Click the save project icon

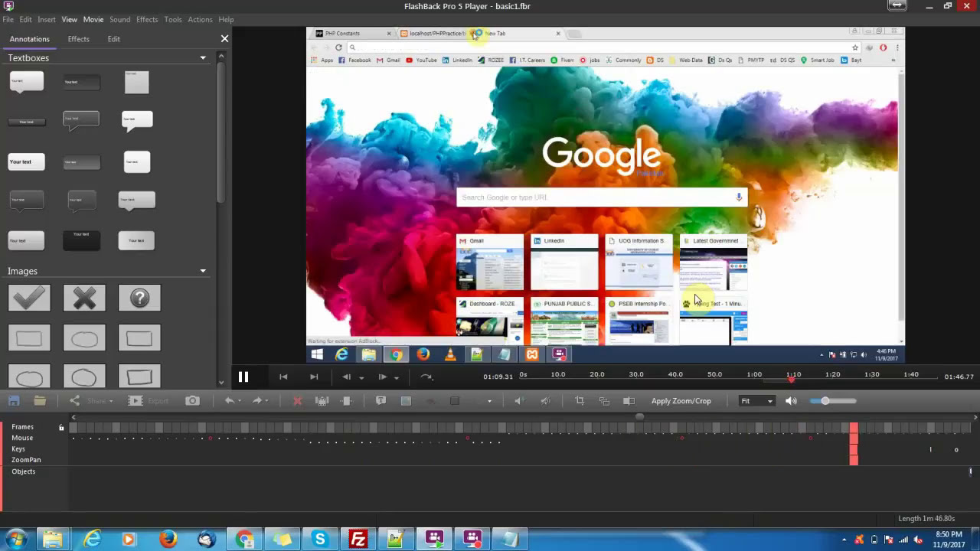point(14,401)
